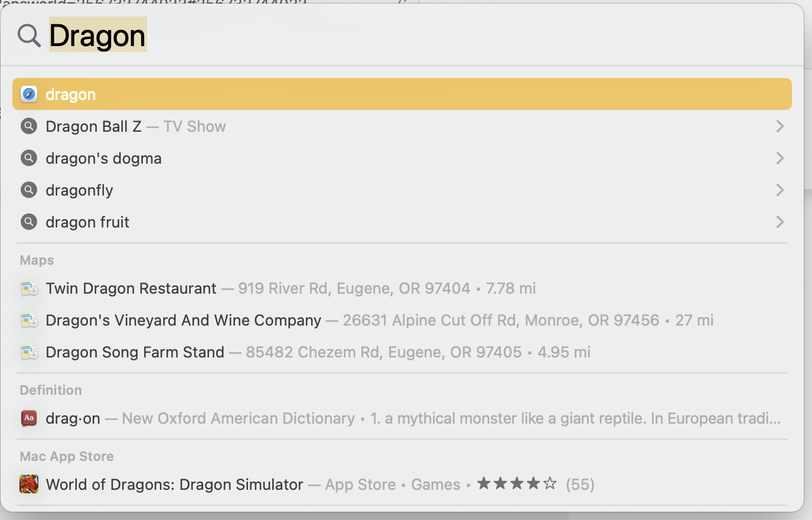
Task: Open Dragon's Vineyard And Wine Company result
Action: tap(402, 320)
